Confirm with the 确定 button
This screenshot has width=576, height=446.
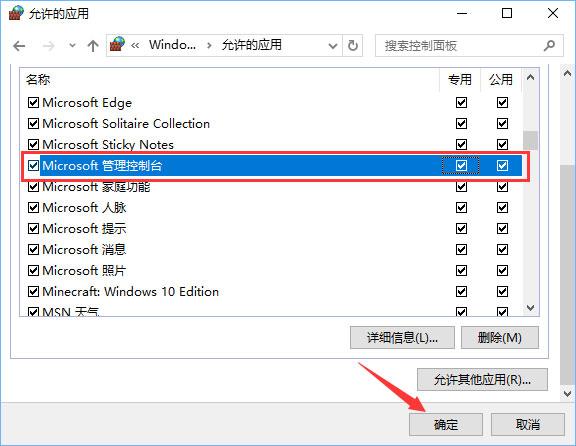pyautogui.click(x=446, y=424)
